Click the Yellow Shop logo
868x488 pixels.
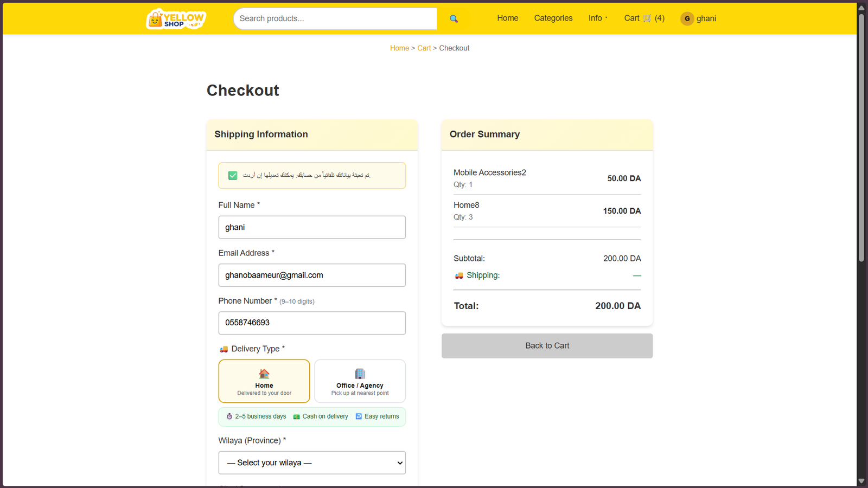pyautogui.click(x=176, y=18)
